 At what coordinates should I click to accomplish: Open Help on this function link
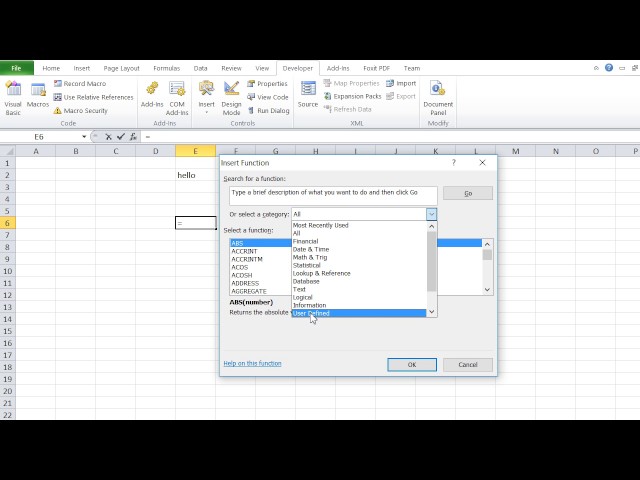tap(252, 363)
